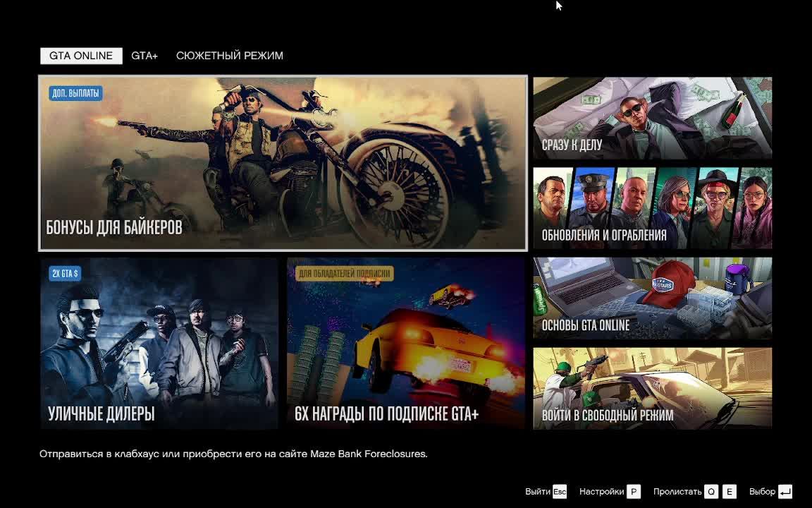Click the P key icon for settings
This screenshot has height=508, width=812.
click(634, 491)
